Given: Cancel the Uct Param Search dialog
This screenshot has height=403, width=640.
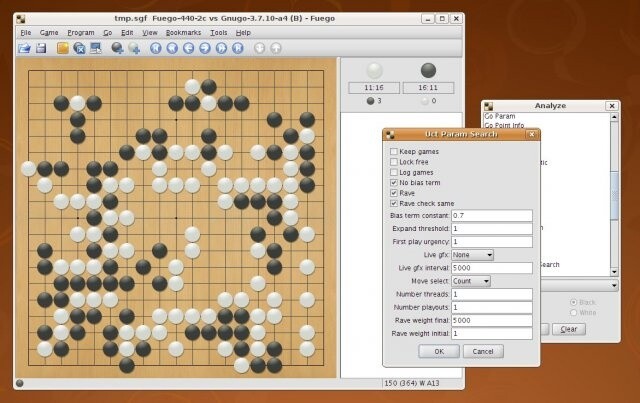Looking at the screenshot, I should 483,351.
